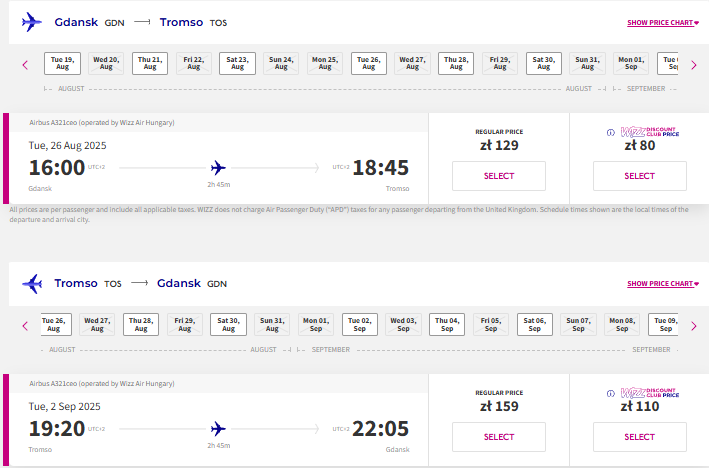Screen dimensions: 709x468
Task: Click the return next dates arrow
Action: point(694,326)
